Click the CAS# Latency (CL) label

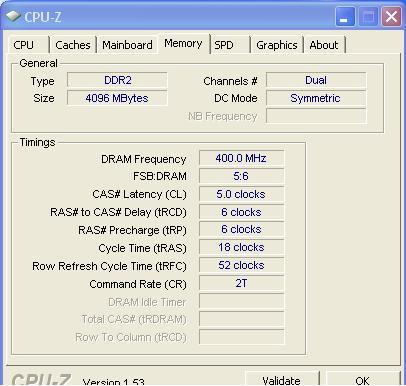139,194
